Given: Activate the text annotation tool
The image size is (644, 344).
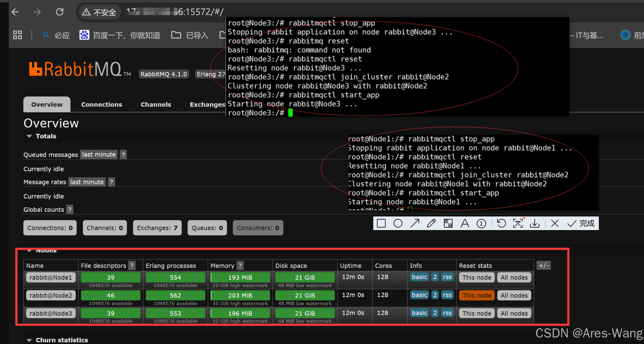Looking at the screenshot, I should click(465, 223).
